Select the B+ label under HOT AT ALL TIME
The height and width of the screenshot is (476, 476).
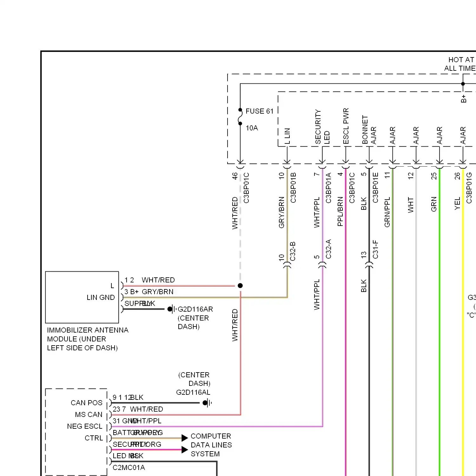[x=464, y=99]
